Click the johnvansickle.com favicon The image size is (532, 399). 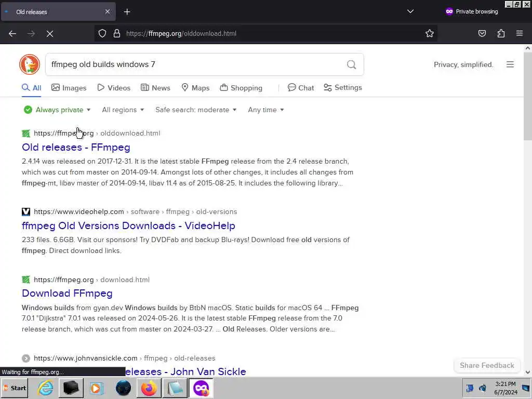[x=26, y=358]
